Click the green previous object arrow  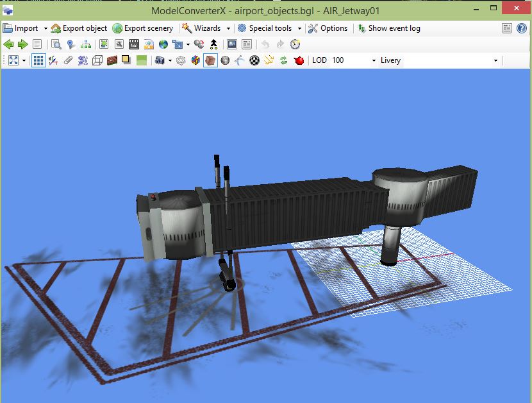[x=8, y=44]
